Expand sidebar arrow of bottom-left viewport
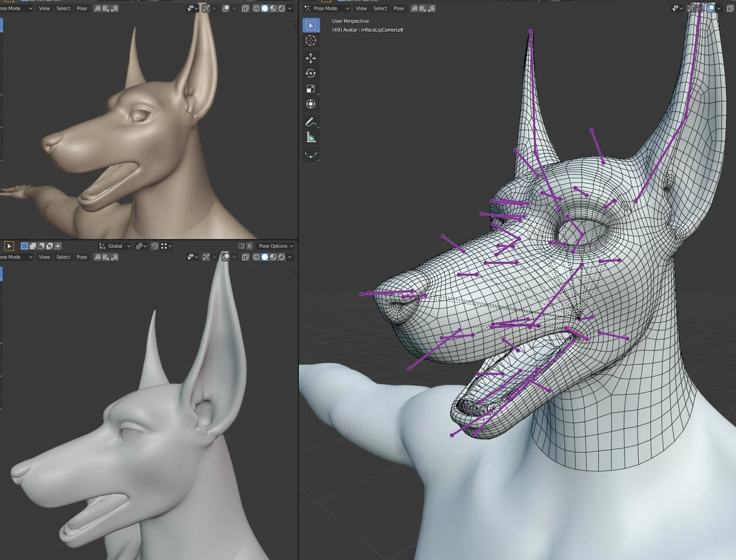 296,272
